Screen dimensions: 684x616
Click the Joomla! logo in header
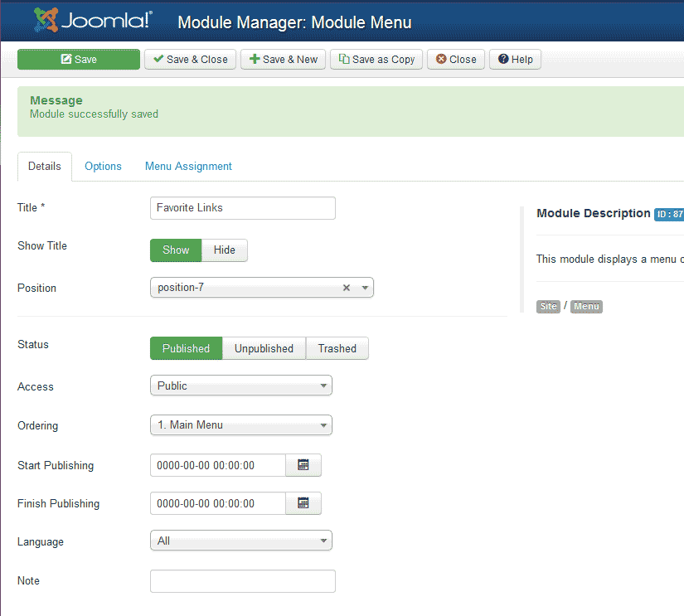pyautogui.click(x=93, y=21)
